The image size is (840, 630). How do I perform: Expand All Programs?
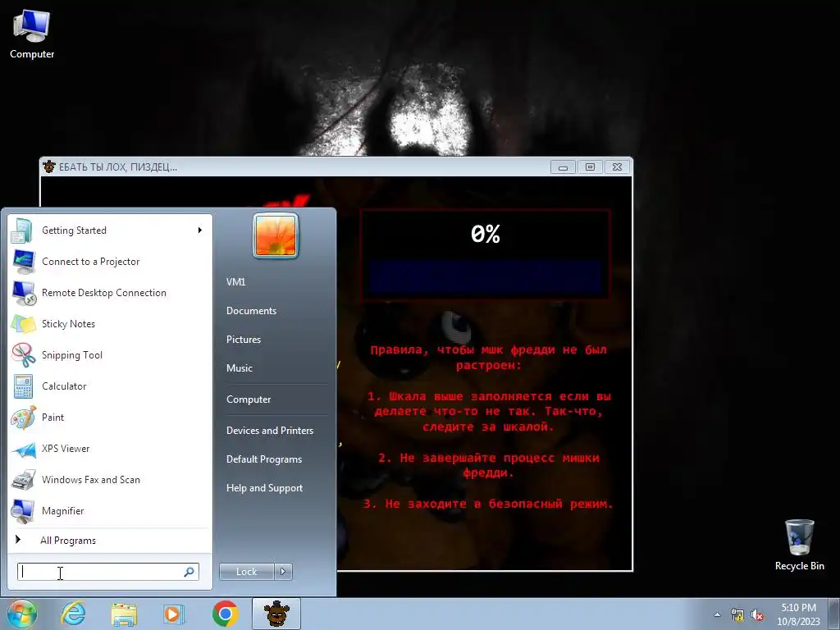tap(68, 541)
